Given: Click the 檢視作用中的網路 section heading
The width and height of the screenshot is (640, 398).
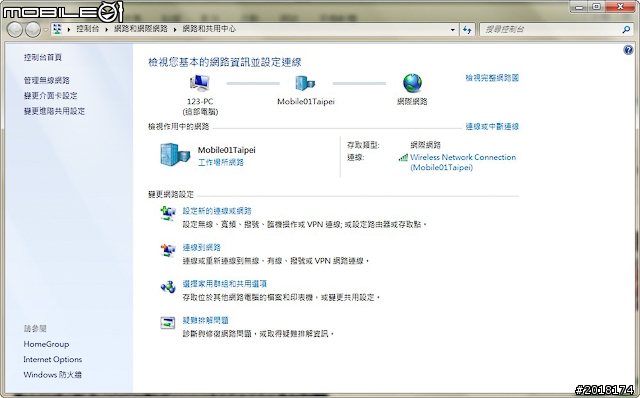Looking at the screenshot, I should click(178, 127).
